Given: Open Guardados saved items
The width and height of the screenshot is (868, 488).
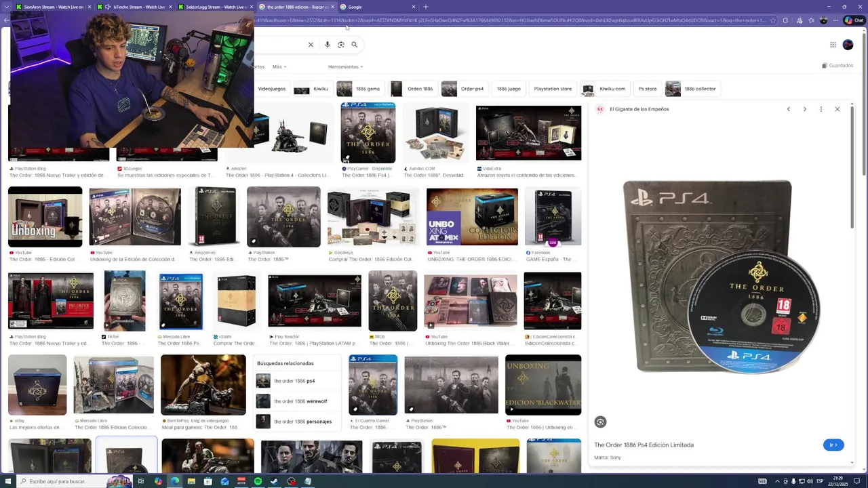Looking at the screenshot, I should point(837,66).
